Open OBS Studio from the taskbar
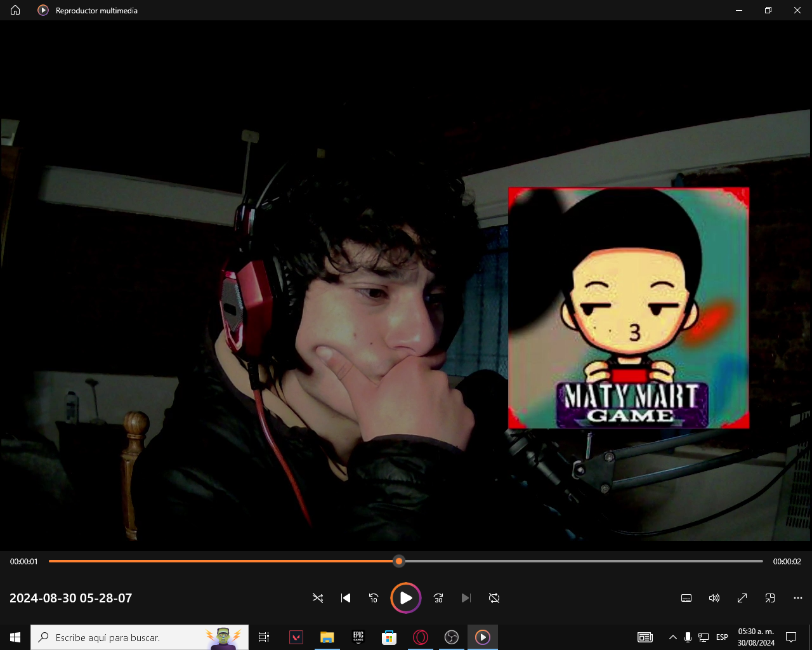 [x=452, y=637]
